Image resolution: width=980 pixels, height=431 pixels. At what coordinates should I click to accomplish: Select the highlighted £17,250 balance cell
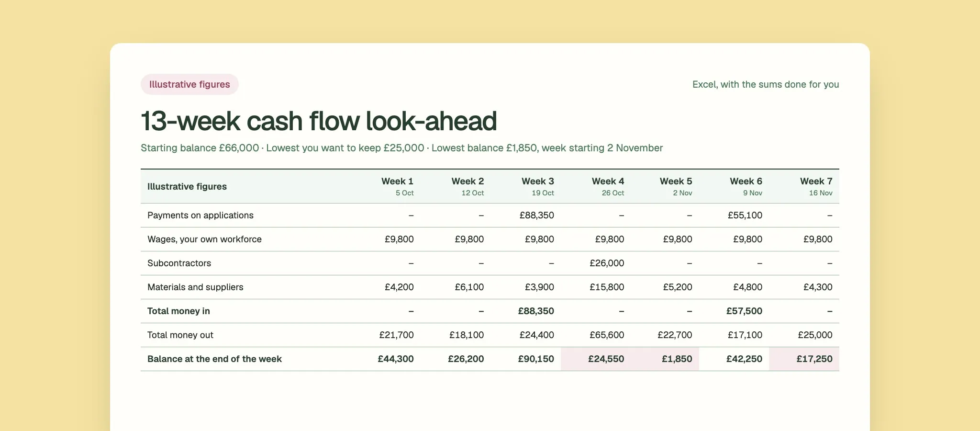click(x=804, y=359)
